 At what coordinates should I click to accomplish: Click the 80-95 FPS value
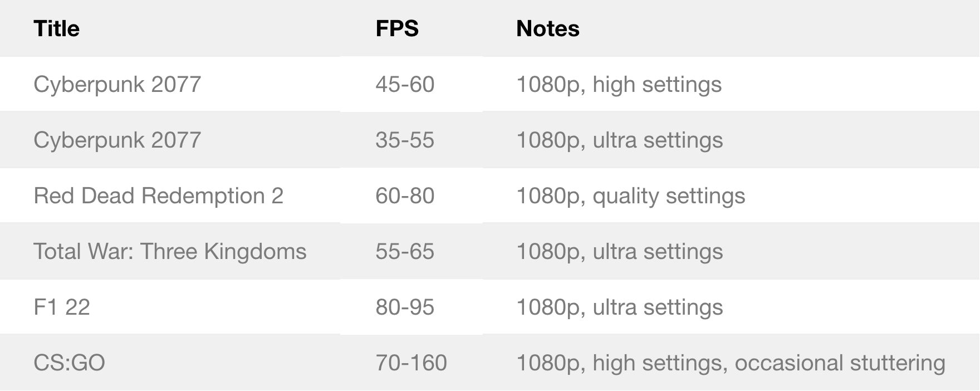[x=405, y=307]
